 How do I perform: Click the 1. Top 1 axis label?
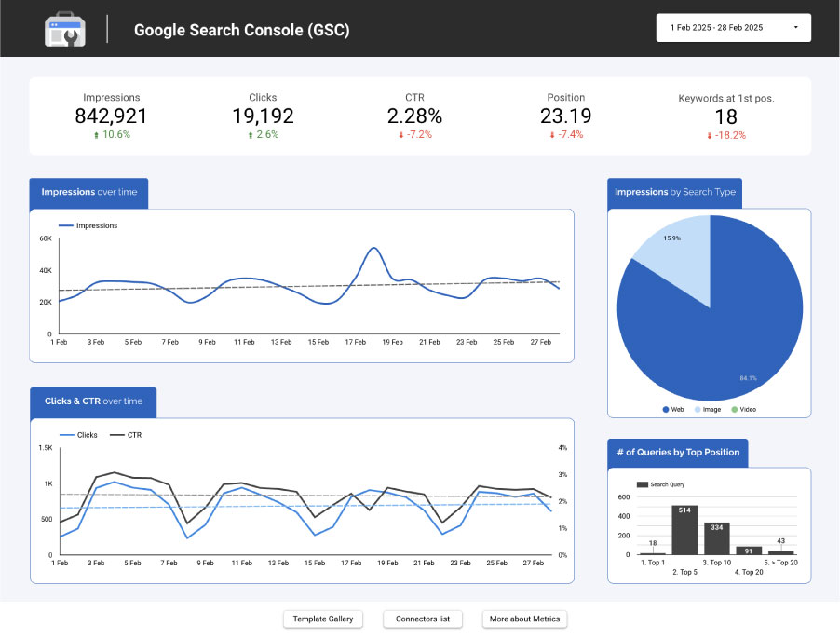click(653, 563)
